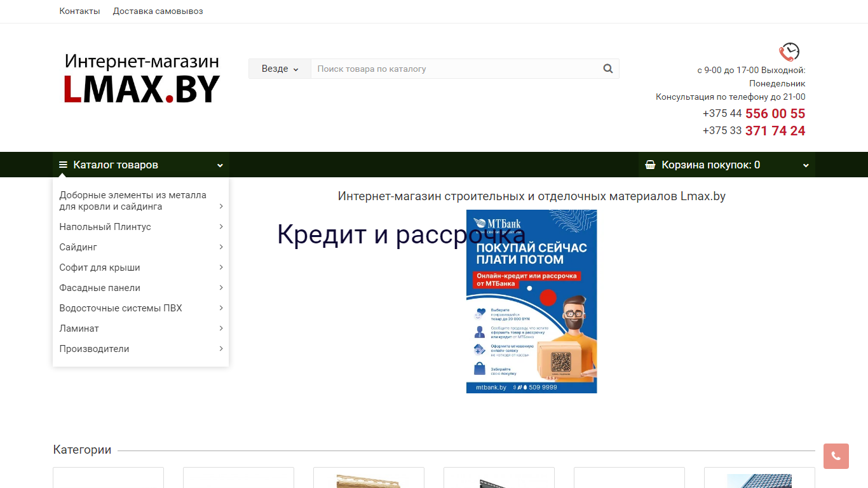The image size is (868, 488).
Task: Click the store description heading text
Action: pos(531,196)
